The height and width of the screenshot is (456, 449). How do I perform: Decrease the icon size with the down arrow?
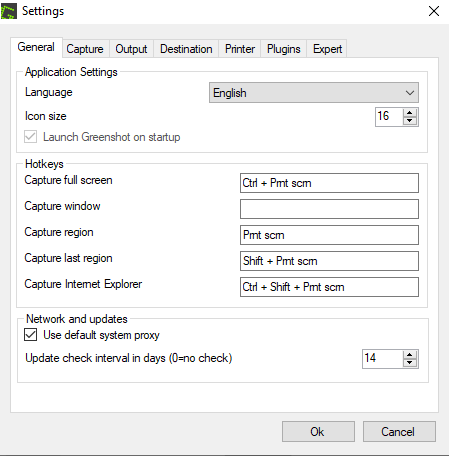tap(410, 121)
